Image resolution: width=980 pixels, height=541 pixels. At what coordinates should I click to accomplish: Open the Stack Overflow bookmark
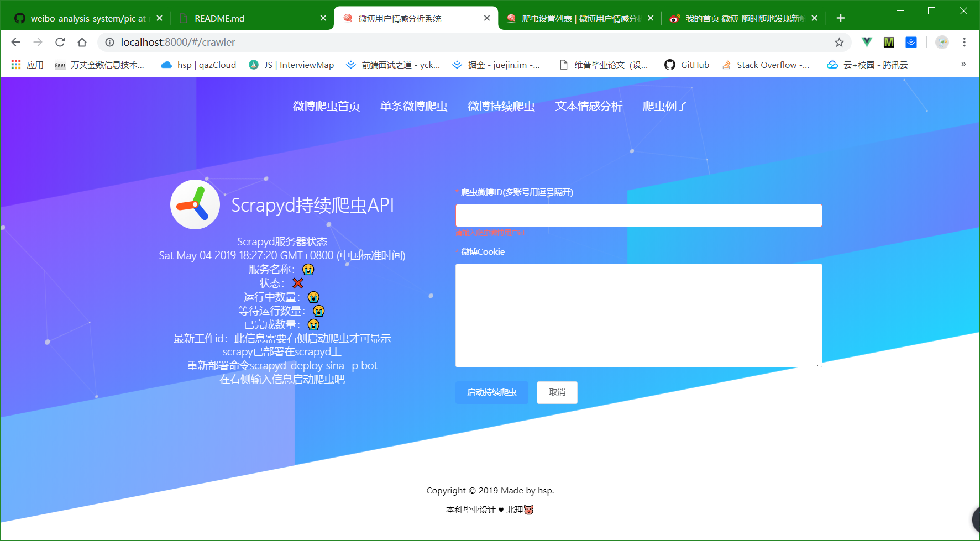(x=766, y=65)
